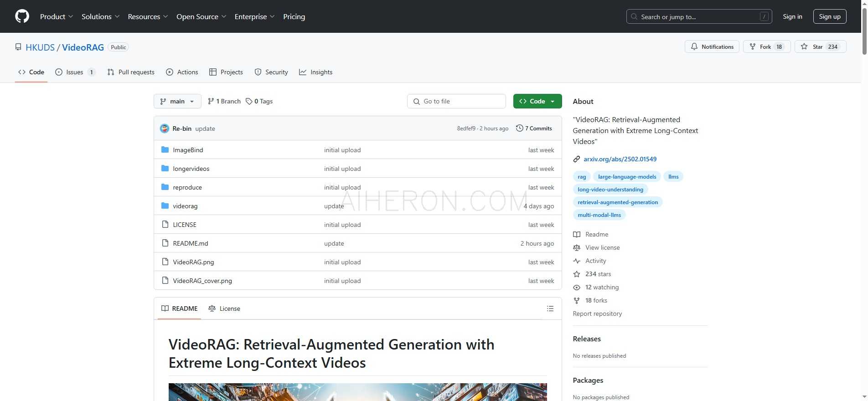Click the bell icon in Notifications
868x401 pixels.
[694, 46]
